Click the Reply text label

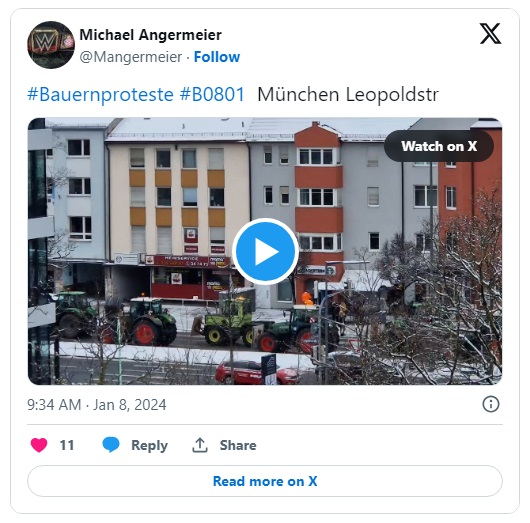(x=149, y=446)
